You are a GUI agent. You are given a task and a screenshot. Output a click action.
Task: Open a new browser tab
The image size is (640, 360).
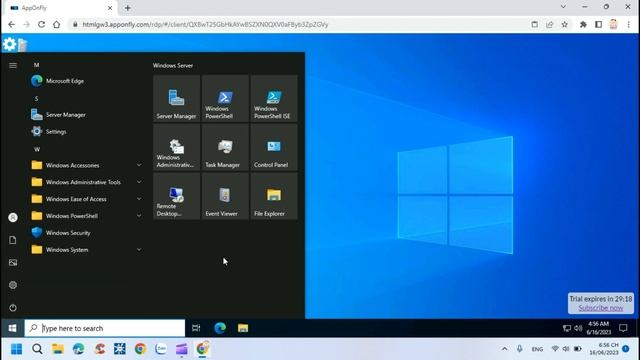click(x=128, y=8)
